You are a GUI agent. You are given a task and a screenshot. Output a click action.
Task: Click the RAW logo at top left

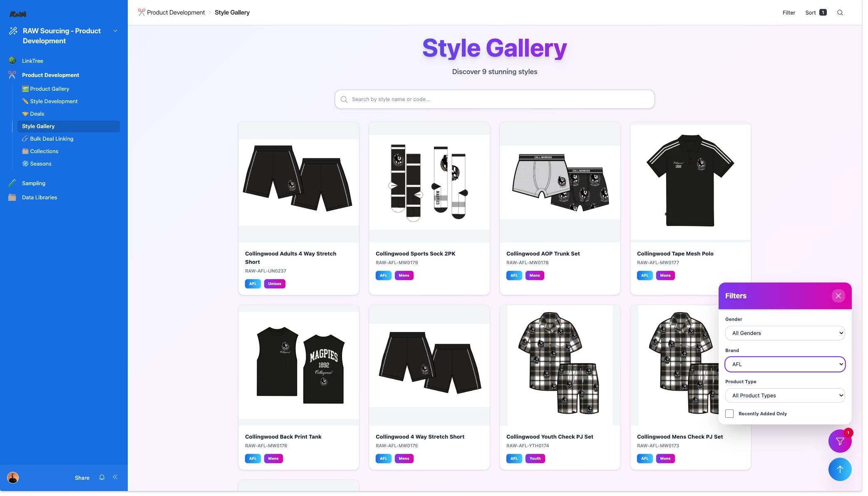point(18,14)
